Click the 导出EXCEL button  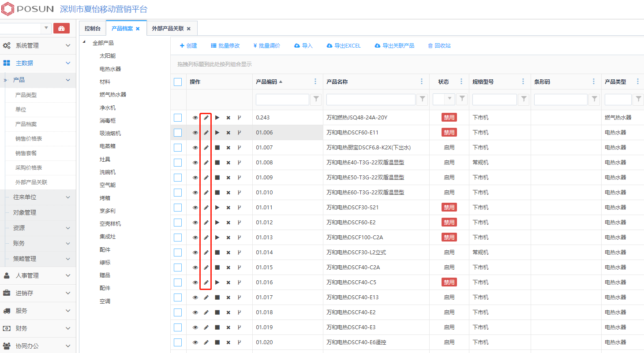tap(344, 46)
